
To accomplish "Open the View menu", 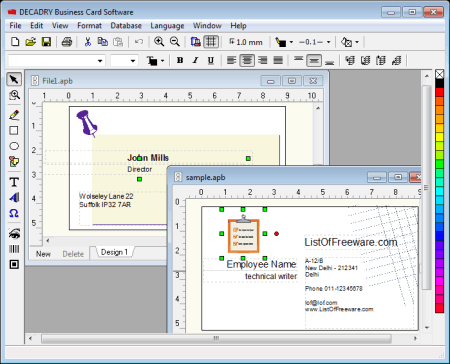I will pyautogui.click(x=60, y=26).
